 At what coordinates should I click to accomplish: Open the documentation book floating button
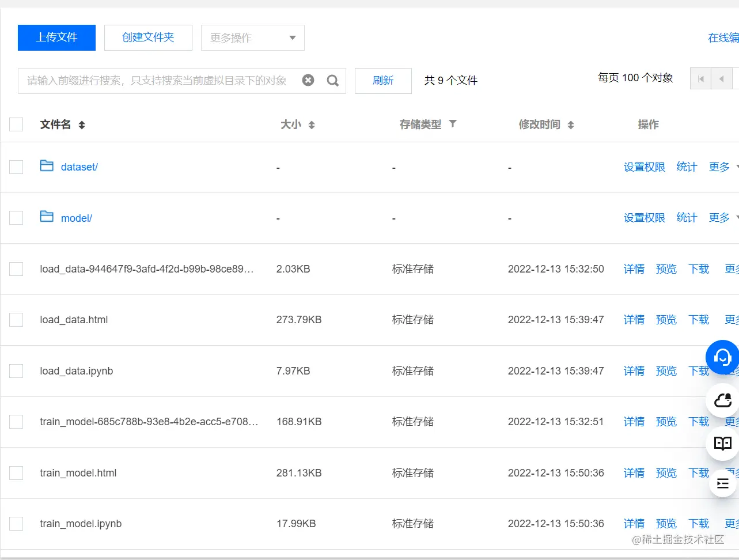[723, 443]
